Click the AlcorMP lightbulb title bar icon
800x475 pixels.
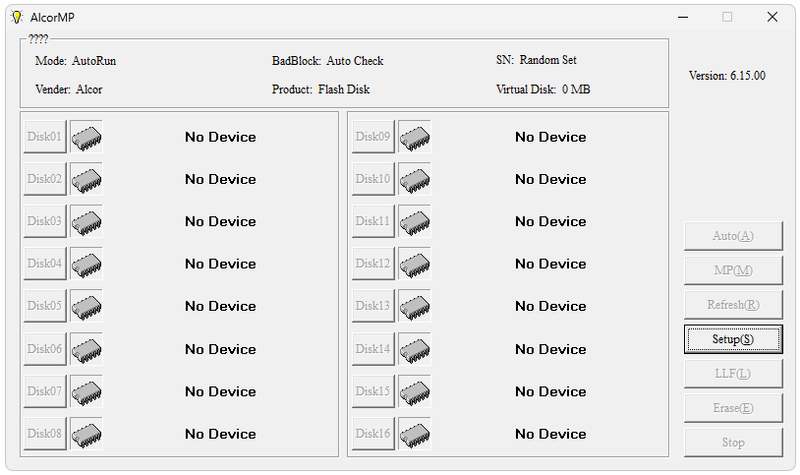click(x=16, y=16)
